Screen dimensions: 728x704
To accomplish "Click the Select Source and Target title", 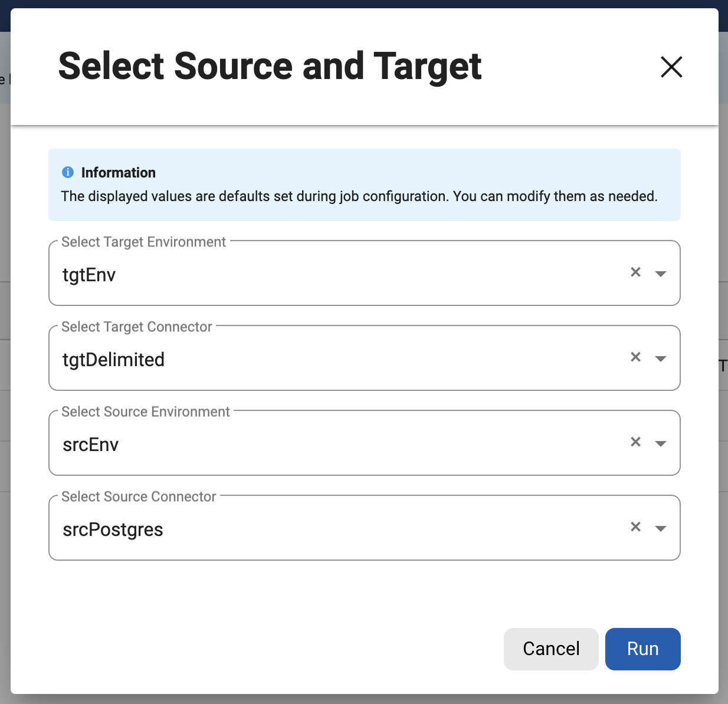I will tap(270, 66).
